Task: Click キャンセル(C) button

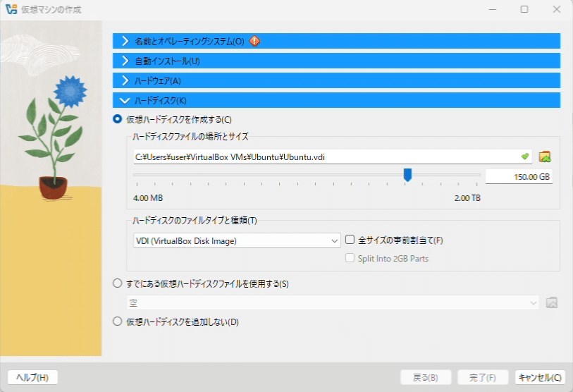Action: 540,377
